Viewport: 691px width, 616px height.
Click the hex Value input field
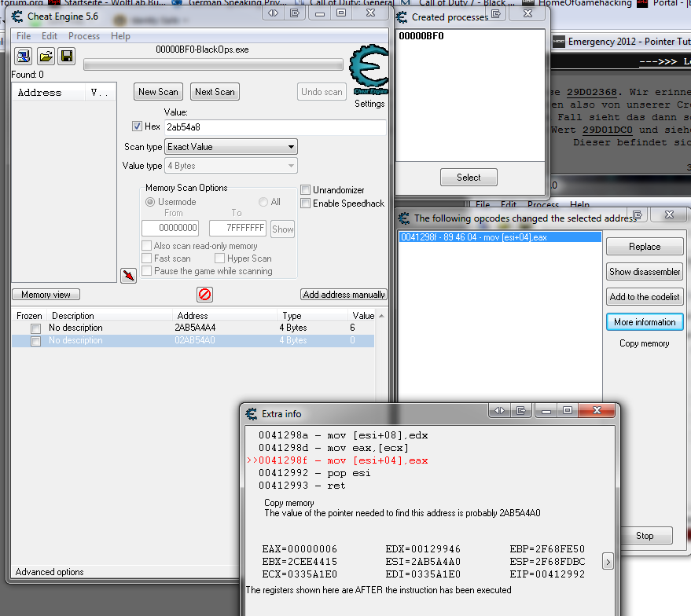(275, 126)
